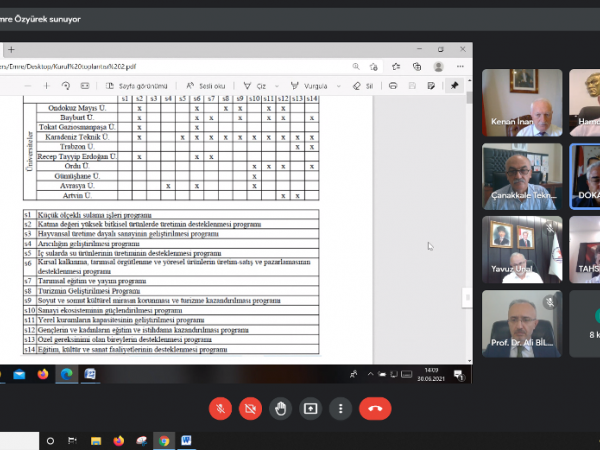Open the shared screen notification center
Screen dimensions: 600x450
(459, 375)
